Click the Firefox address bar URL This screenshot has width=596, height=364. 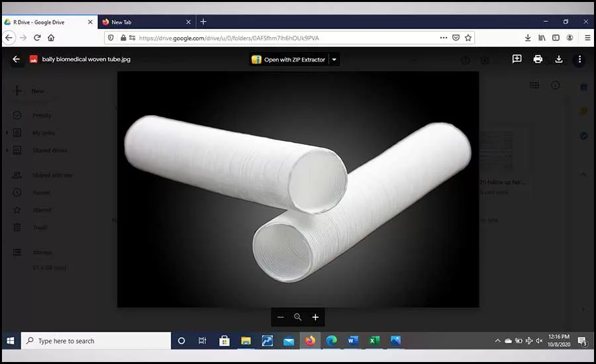(x=229, y=38)
